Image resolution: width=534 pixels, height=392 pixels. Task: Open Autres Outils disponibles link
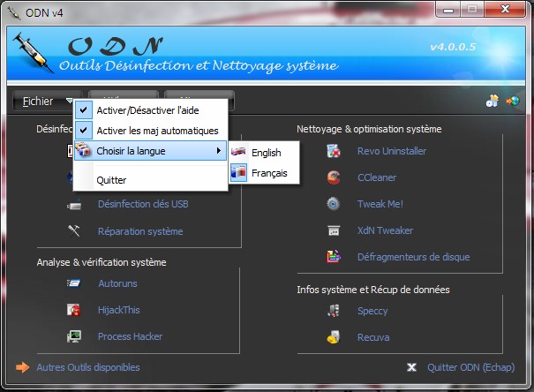tap(88, 367)
